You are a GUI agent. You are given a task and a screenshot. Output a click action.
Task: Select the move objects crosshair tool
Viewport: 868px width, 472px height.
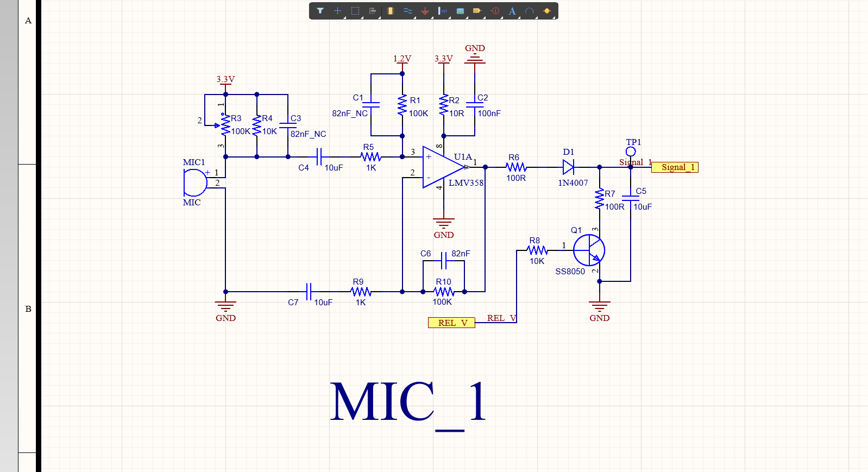point(337,11)
